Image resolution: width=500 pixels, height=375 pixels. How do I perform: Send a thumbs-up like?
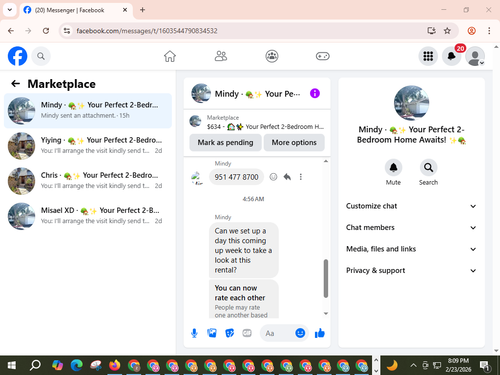pos(320,333)
